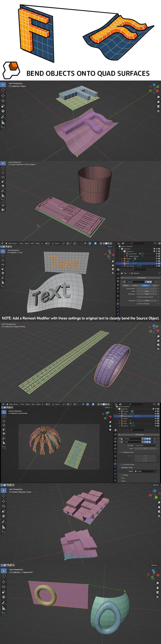Image resolution: width=161 pixels, height=644 pixels.
Task: Enable Relative Offset checkbox in Array modifier
Action: [x=123, y=452]
